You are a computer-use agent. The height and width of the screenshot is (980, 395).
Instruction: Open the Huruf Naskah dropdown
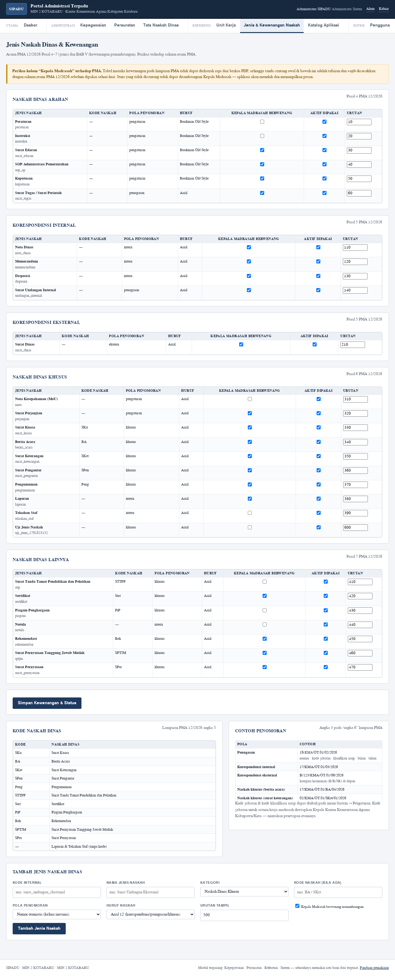(x=150, y=914)
